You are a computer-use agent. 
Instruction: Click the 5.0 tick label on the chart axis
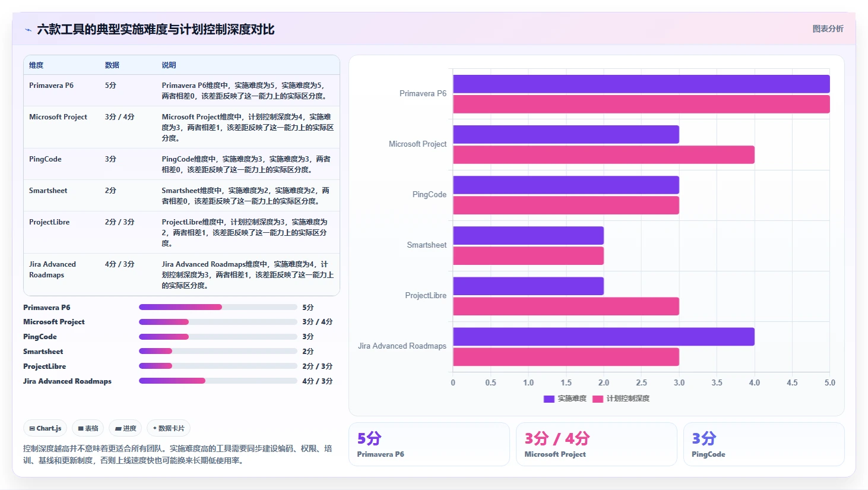pyautogui.click(x=830, y=383)
